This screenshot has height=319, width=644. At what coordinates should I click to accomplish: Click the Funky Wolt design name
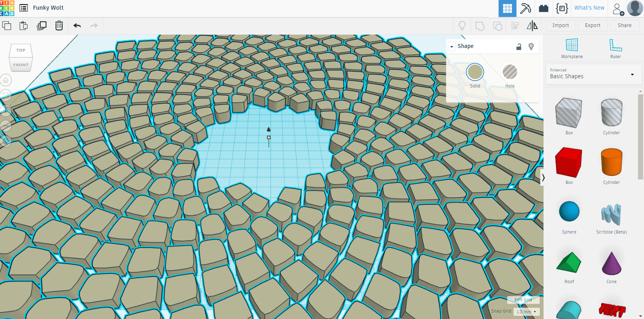click(48, 8)
